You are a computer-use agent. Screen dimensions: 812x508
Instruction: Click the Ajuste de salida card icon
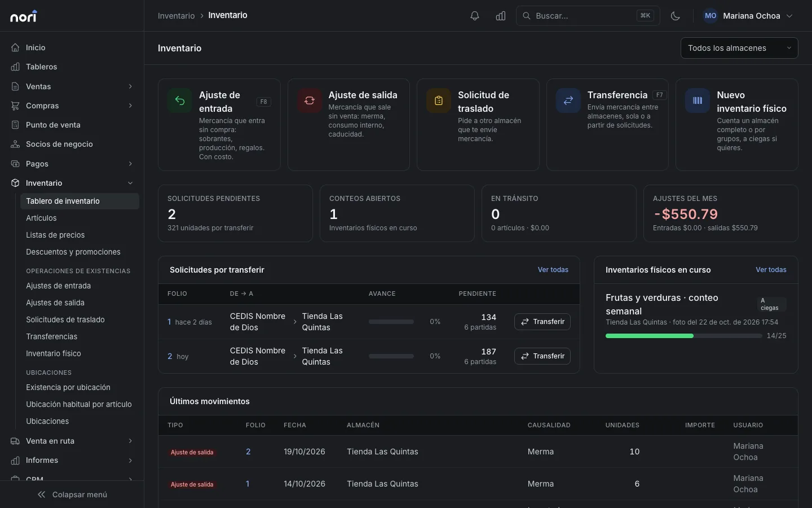click(x=310, y=100)
